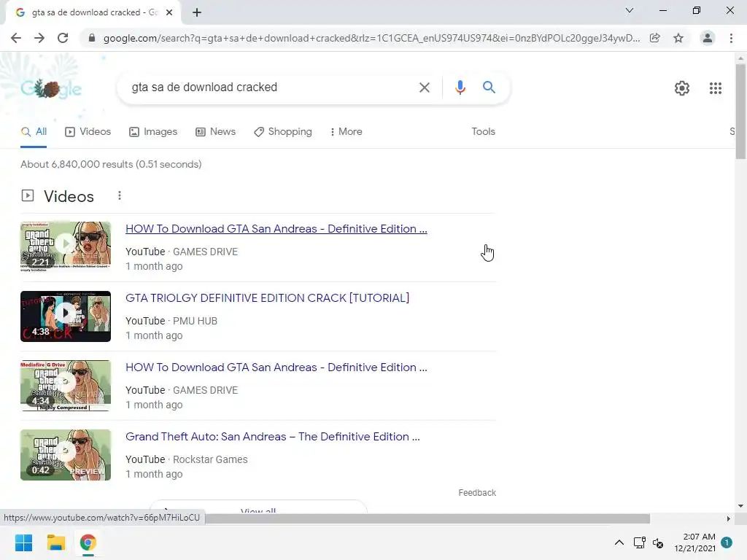Switch to News tab
Image resolution: width=747 pixels, height=560 pixels.
click(216, 132)
